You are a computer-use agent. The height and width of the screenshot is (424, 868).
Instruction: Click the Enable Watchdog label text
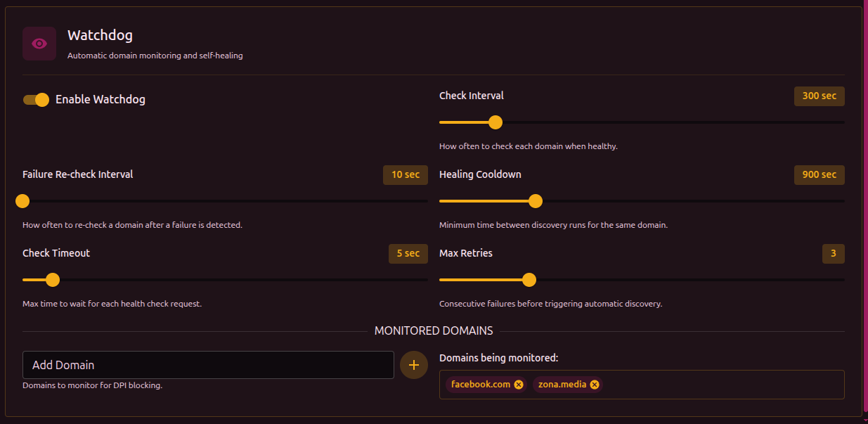(101, 100)
